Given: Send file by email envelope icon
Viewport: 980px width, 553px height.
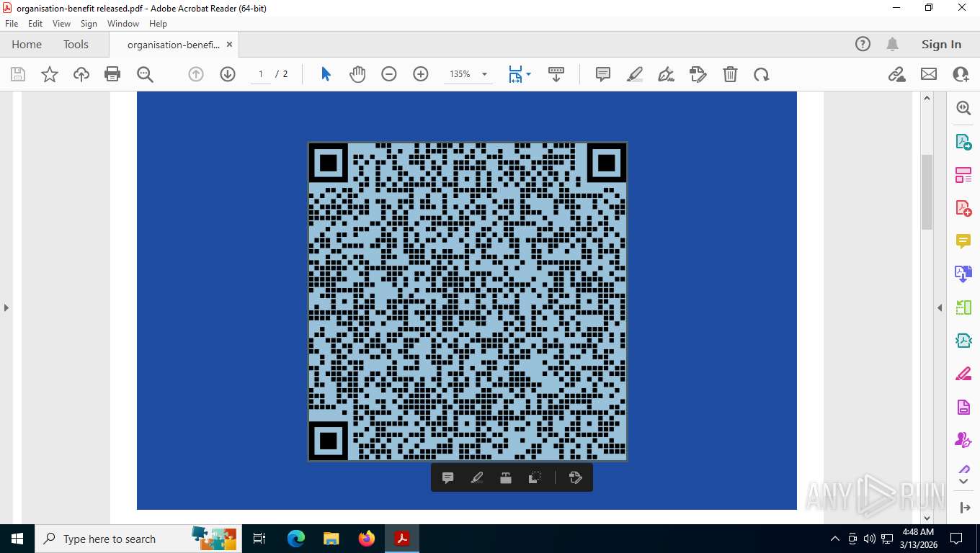Looking at the screenshot, I should [x=929, y=74].
